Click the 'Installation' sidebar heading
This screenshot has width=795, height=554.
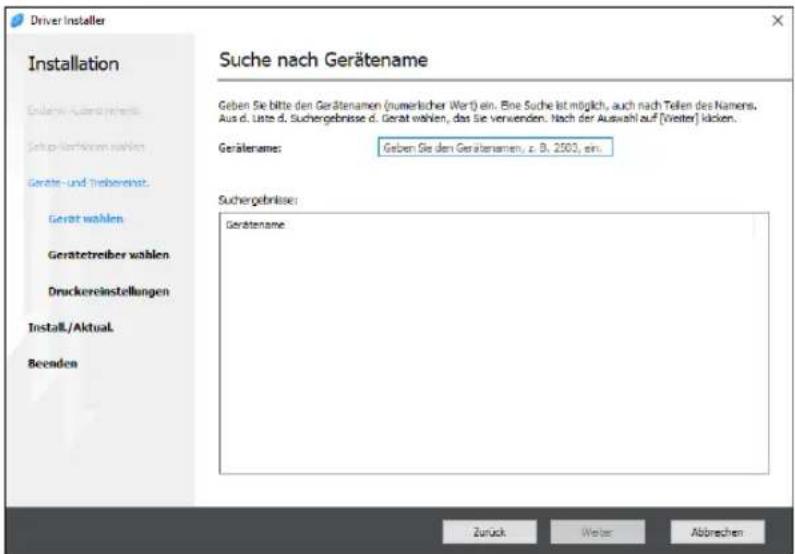74,64
